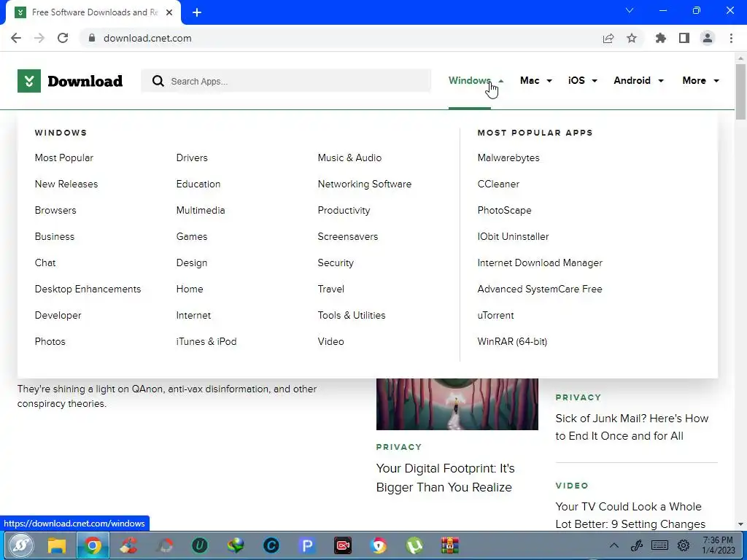Close the Free Software Downloads tab

pyautogui.click(x=169, y=12)
